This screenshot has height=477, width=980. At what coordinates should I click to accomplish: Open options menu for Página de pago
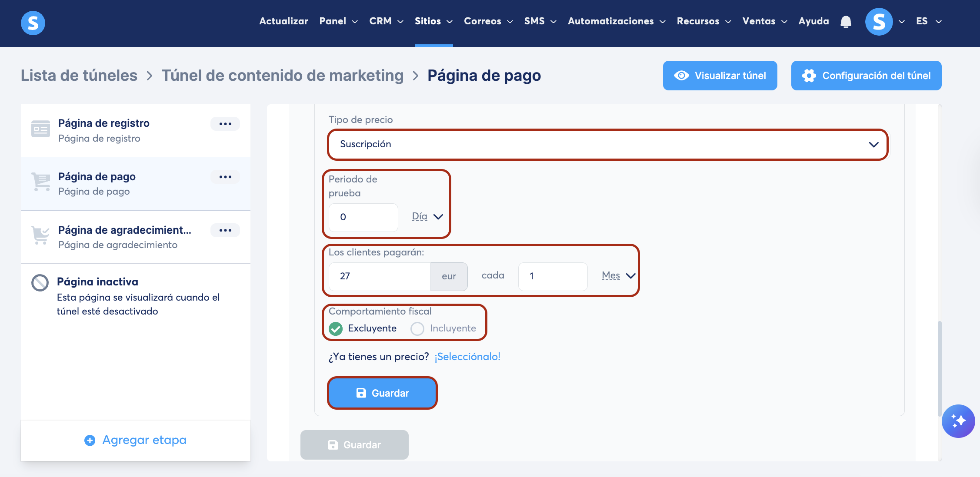[x=225, y=177]
